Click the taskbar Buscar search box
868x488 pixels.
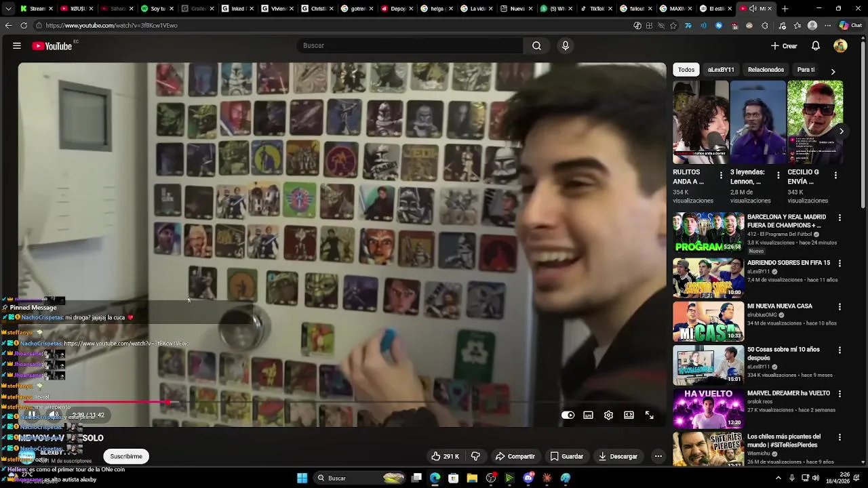click(x=360, y=478)
